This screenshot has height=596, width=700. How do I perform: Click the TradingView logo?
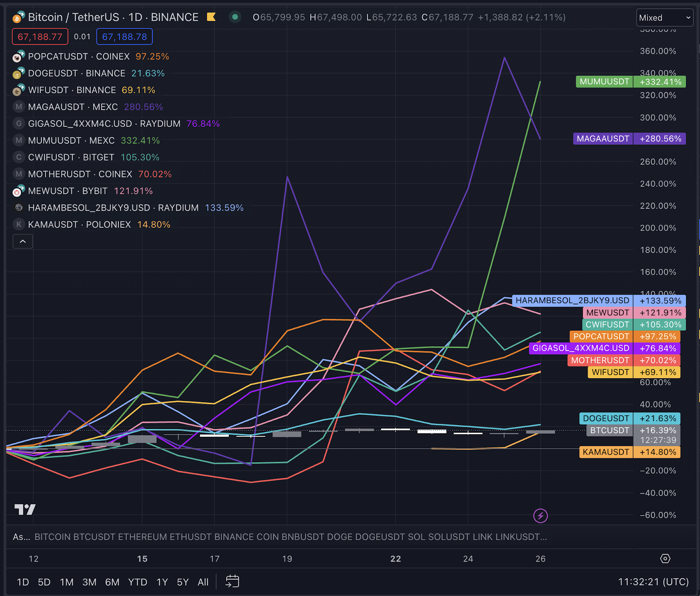[x=25, y=509]
